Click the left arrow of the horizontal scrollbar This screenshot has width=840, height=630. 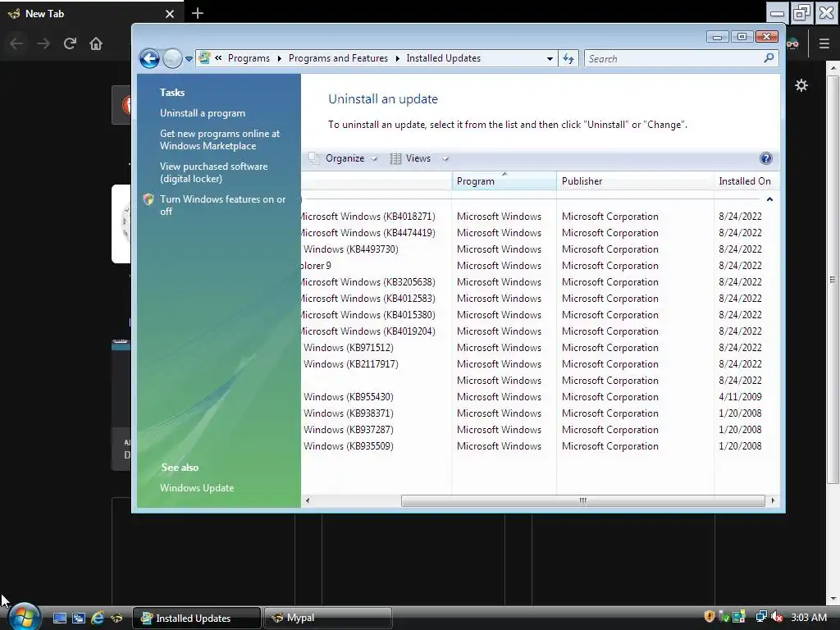[308, 500]
